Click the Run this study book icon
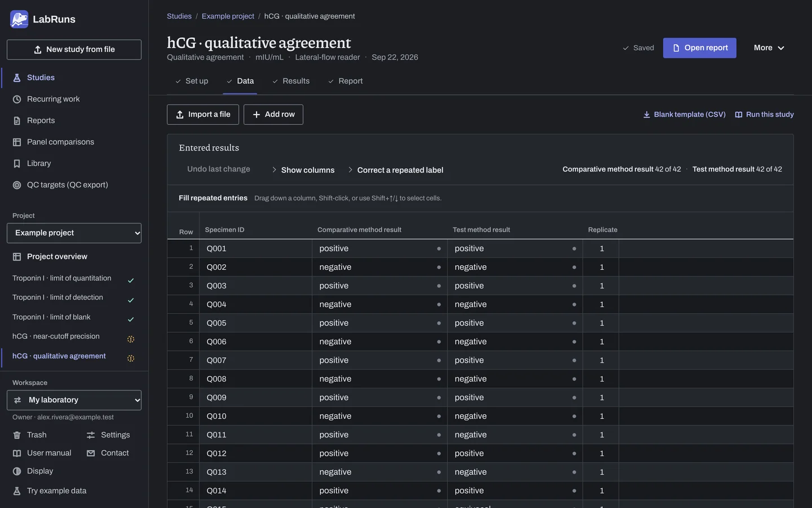Image resolution: width=812 pixels, height=508 pixels. coord(739,115)
